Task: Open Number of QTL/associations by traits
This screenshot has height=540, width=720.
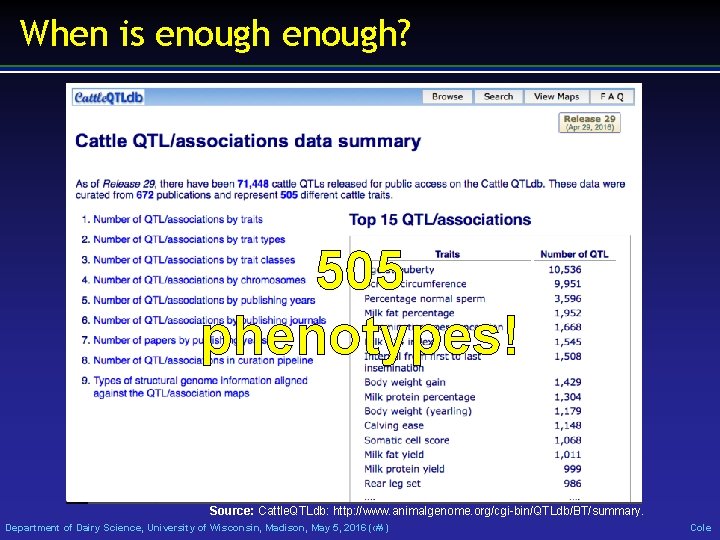Action: click(178, 219)
